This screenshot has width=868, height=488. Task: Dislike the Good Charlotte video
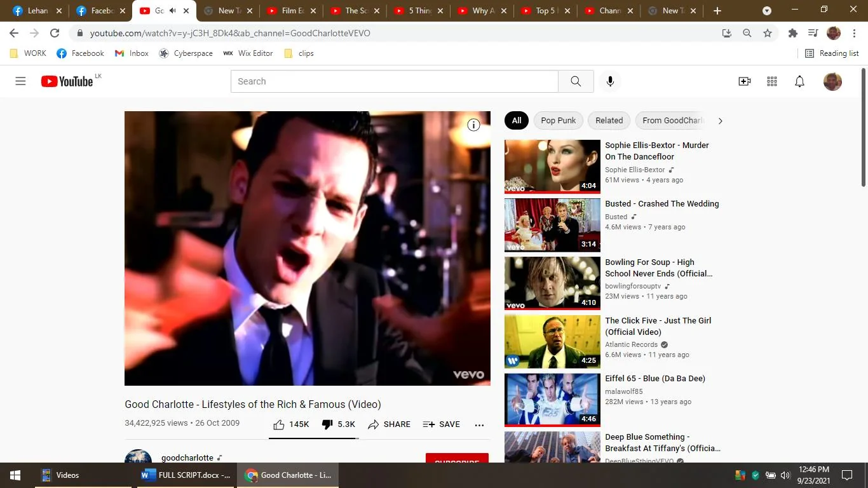pos(338,424)
